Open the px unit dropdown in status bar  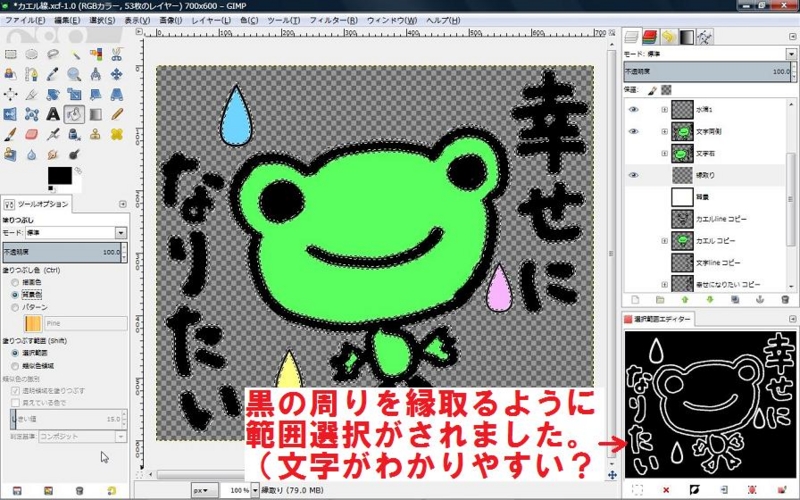pos(205,490)
